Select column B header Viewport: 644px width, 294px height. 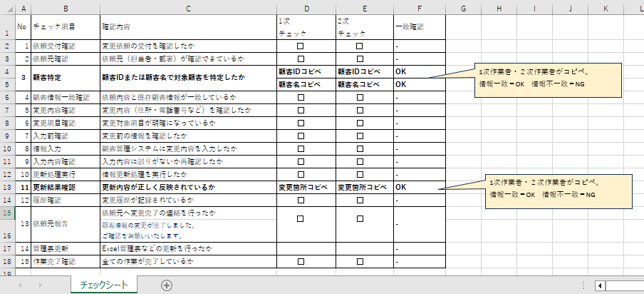pos(66,9)
